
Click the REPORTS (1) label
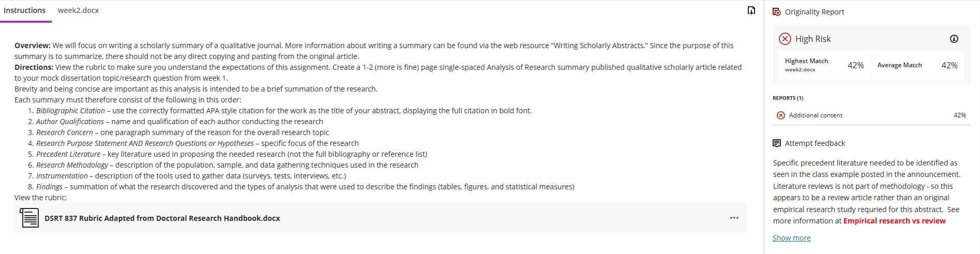788,98
